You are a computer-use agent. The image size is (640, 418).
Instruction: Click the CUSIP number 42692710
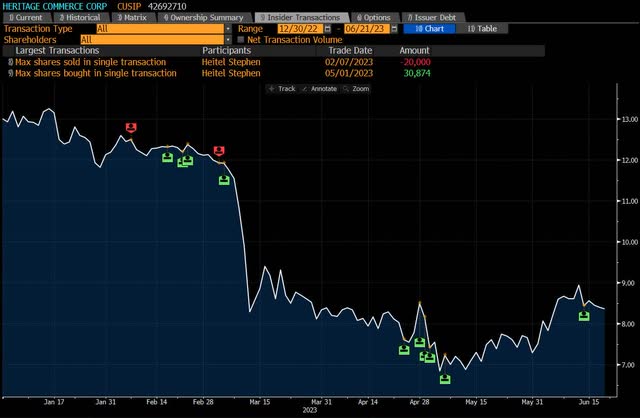click(167, 7)
